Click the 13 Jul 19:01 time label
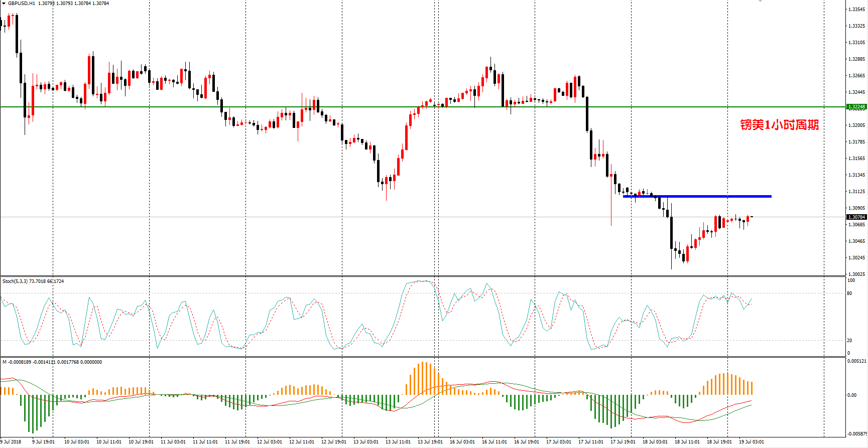Viewport: 868px width, 448px height. (x=430, y=442)
